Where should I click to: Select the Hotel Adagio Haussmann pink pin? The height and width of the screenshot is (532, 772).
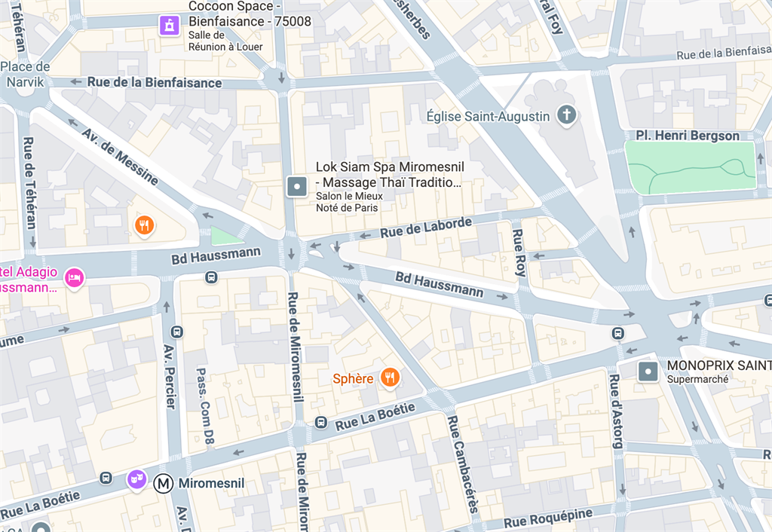tap(75, 278)
